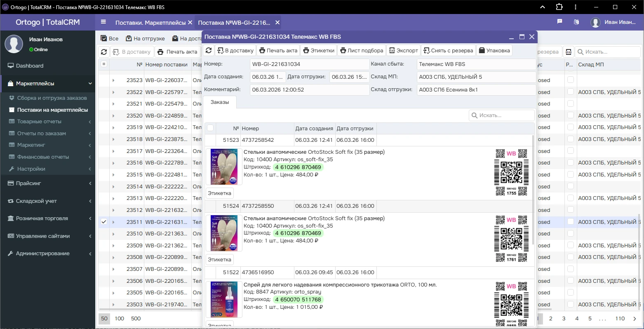This screenshot has height=329, width=644.
Task: Expand the Прайсинг sidebar section
Action: 47,183
